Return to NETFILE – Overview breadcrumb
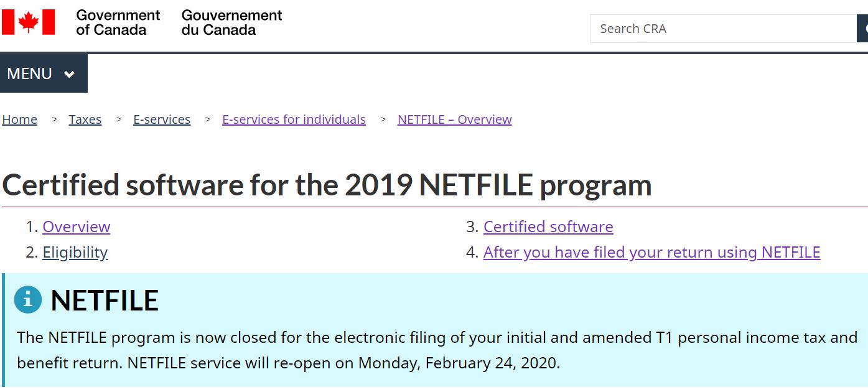The width and height of the screenshot is (868, 392). [454, 119]
